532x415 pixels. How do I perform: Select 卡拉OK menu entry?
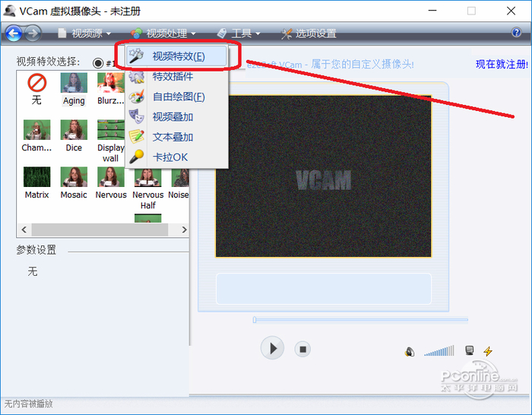click(176, 157)
